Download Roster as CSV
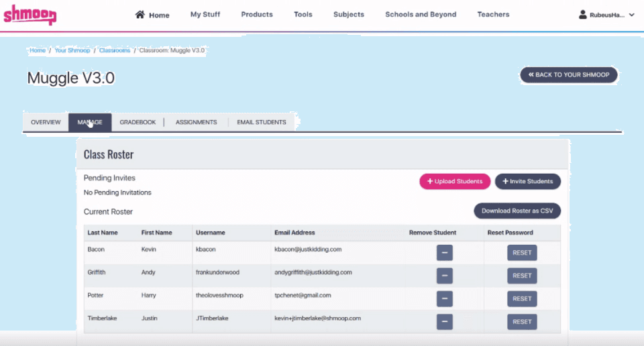This screenshot has width=644, height=346. tap(517, 211)
